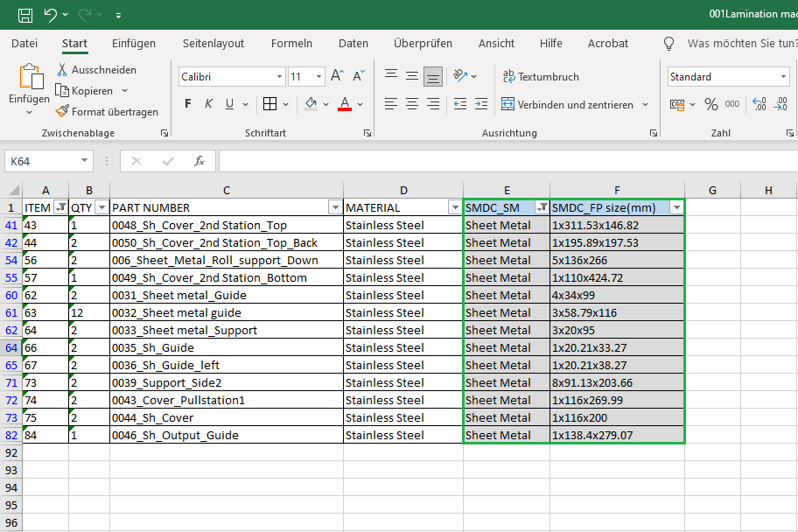Image resolution: width=798 pixels, height=532 pixels.
Task: Click into the formula bar
Action: 508,161
